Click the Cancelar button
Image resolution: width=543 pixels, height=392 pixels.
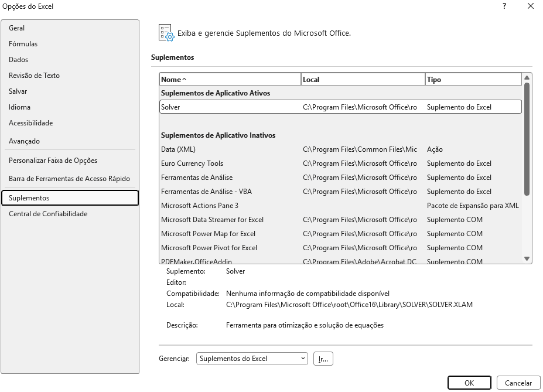coord(518,383)
